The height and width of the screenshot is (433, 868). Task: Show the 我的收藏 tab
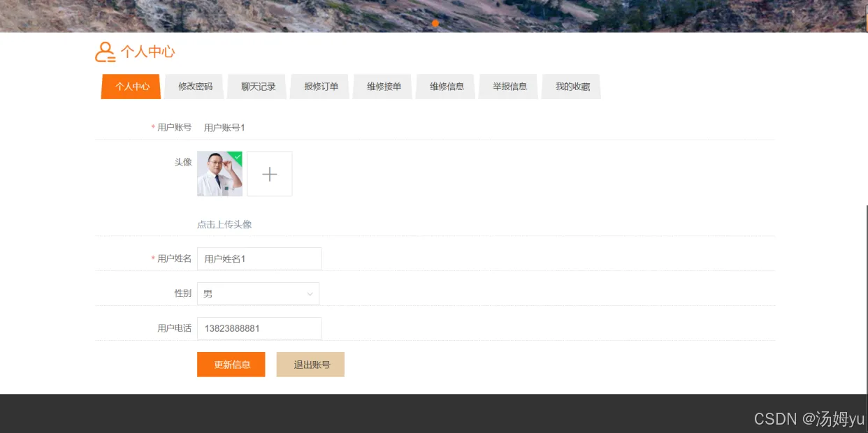coord(572,87)
